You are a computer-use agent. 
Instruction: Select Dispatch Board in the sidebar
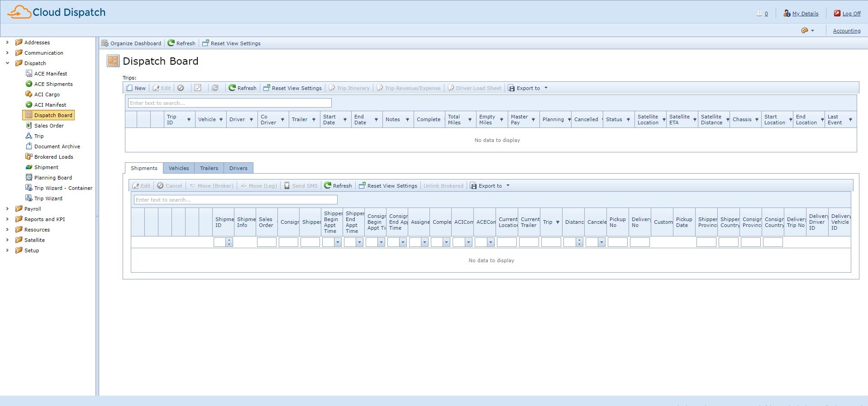(x=48, y=115)
